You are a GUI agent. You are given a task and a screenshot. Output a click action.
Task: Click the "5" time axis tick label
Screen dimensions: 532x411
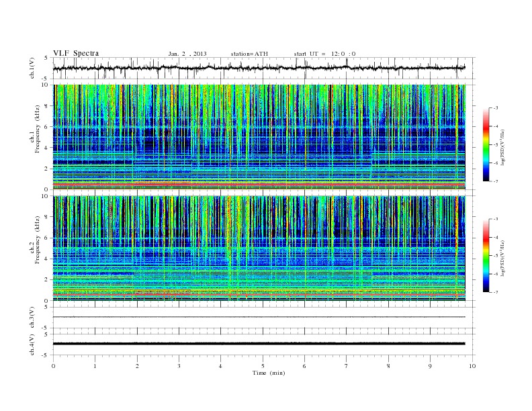tap(263, 366)
